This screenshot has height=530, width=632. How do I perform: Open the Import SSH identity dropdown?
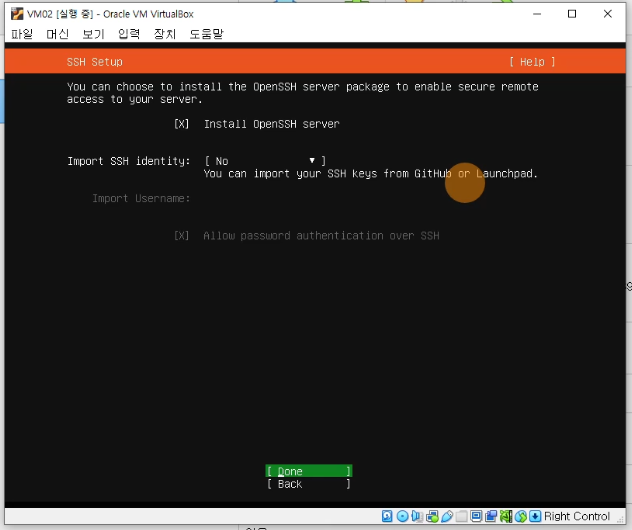pyautogui.click(x=265, y=161)
